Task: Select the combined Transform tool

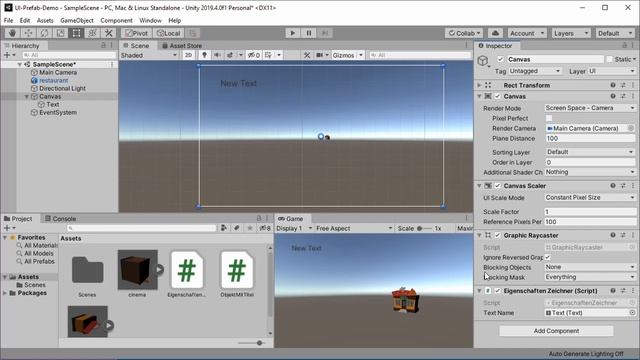Action: [92, 33]
